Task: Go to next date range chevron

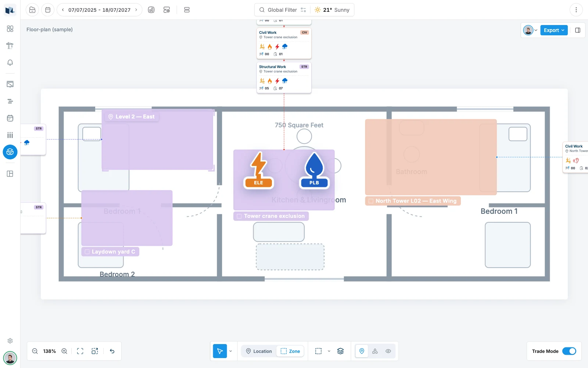Action: tap(136, 10)
